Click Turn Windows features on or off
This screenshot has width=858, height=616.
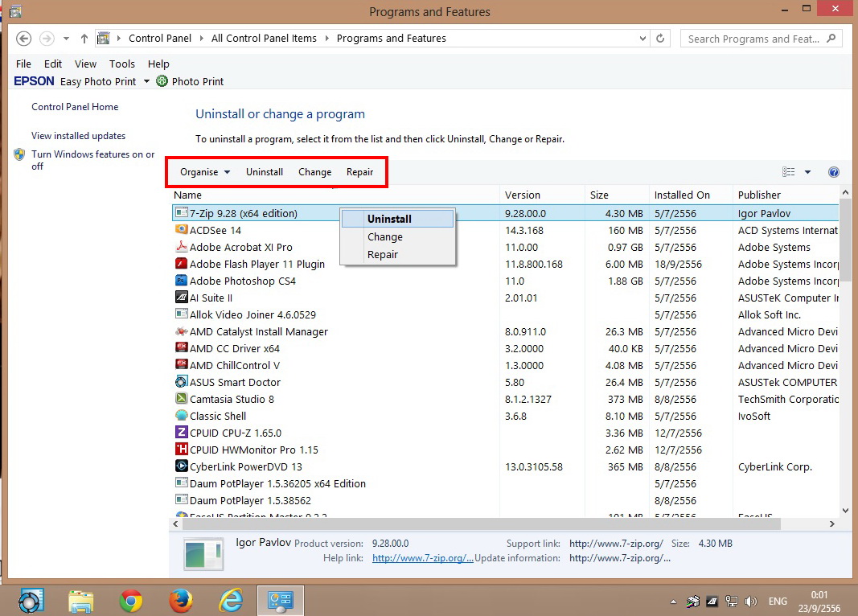[93, 160]
